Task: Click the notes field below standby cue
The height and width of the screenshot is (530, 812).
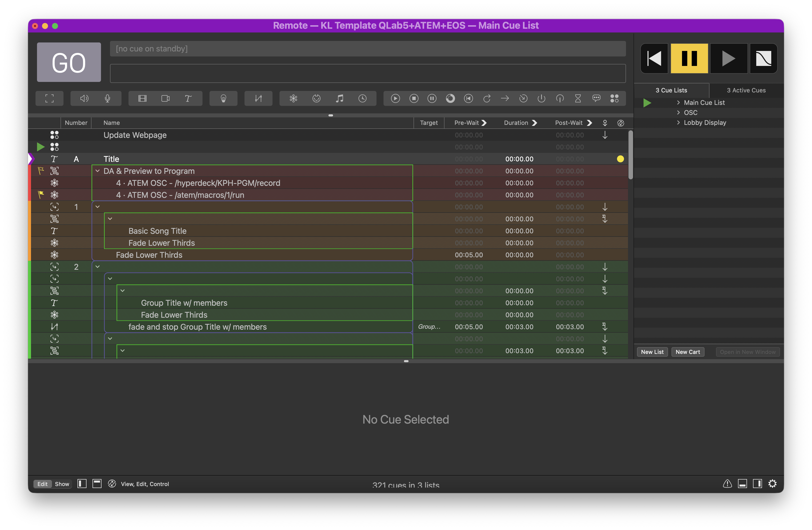Action: click(368, 73)
